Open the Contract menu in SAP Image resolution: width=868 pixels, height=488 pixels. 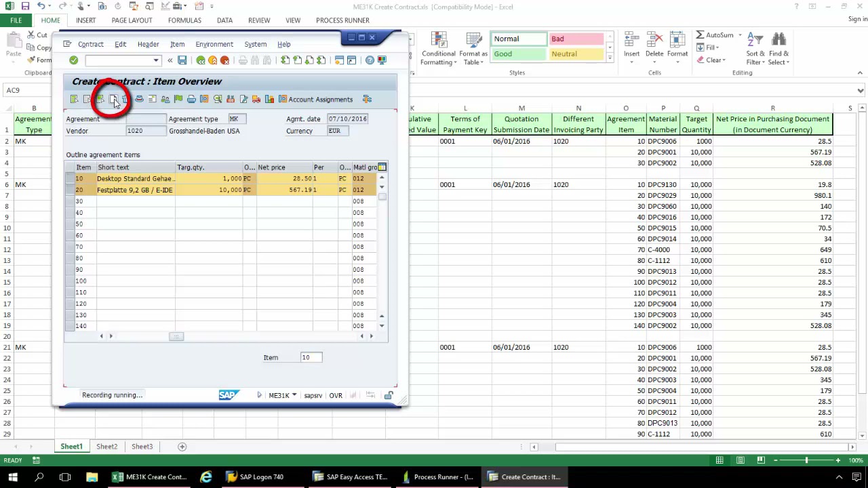[90, 44]
